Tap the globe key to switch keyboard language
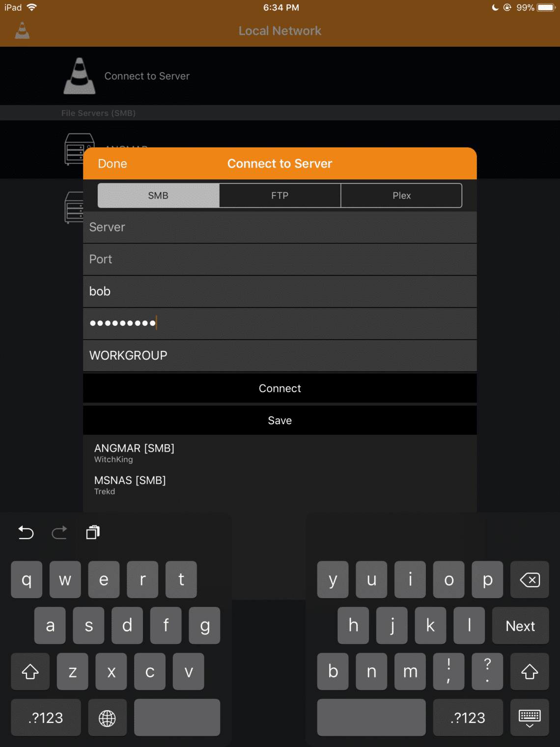 point(107,718)
